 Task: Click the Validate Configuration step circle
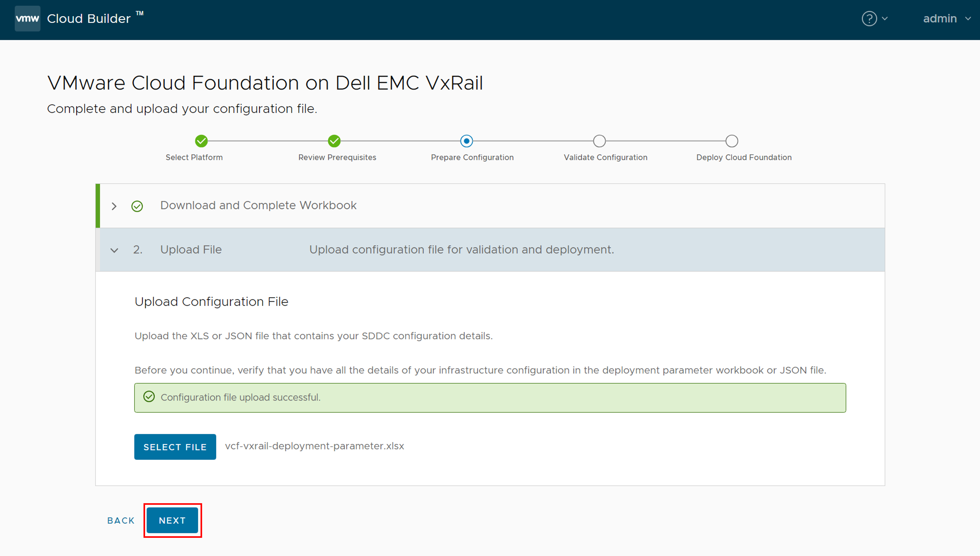(x=599, y=141)
